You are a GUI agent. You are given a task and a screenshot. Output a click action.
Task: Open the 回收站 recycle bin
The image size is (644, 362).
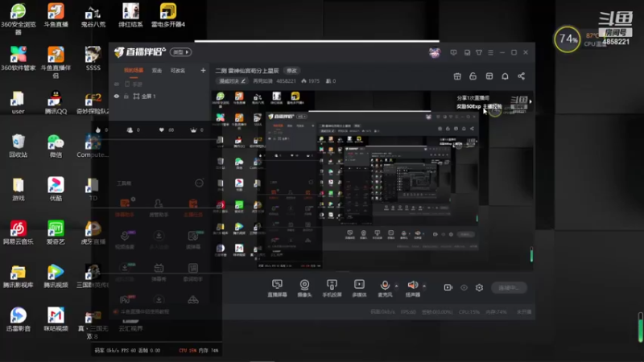point(18,146)
